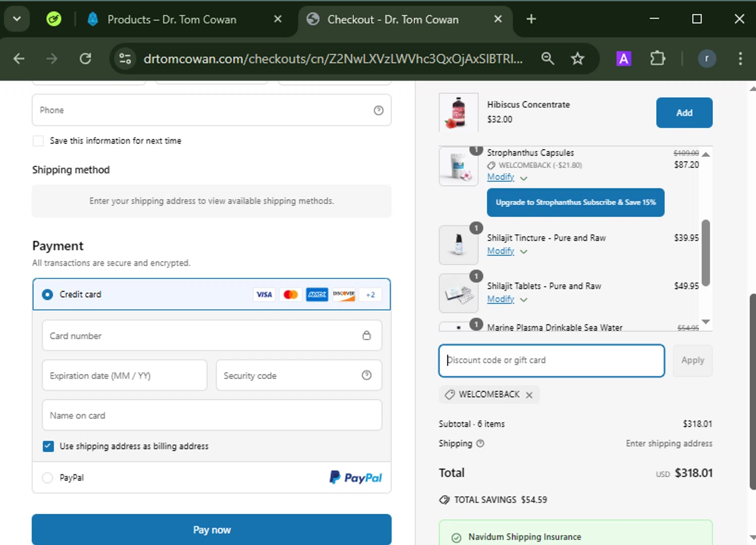Close the Products – Dr. Tom Cowan tab

[x=278, y=19]
